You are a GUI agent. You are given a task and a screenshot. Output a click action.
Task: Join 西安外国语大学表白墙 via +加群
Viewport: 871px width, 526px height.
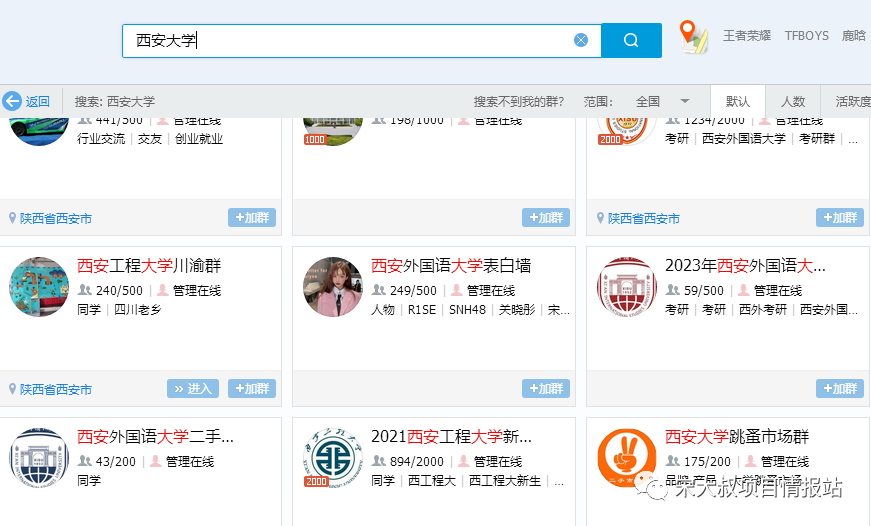545,389
